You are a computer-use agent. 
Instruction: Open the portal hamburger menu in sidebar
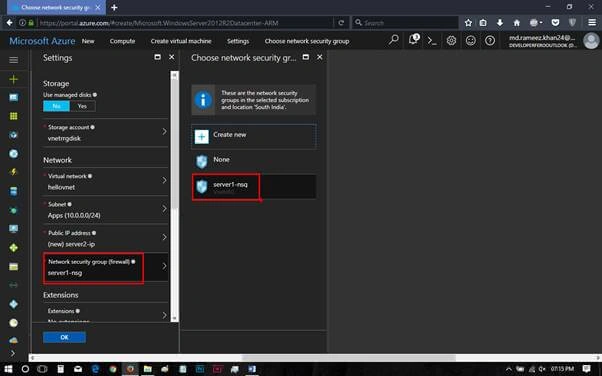click(13, 60)
